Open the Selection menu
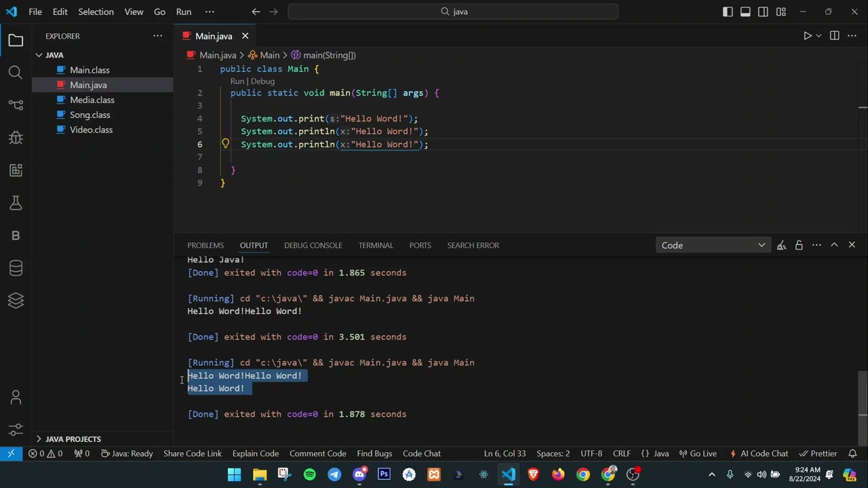The width and height of the screenshot is (868, 488). (x=96, y=12)
